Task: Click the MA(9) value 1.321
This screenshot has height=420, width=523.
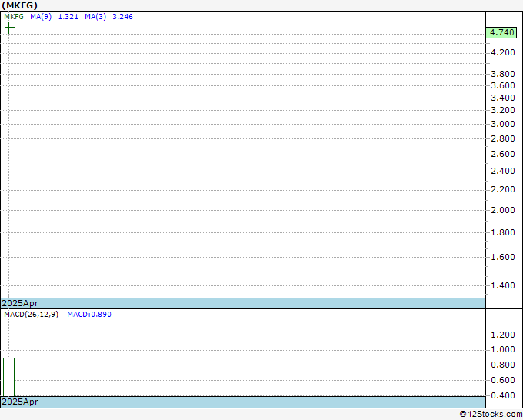Action: [x=68, y=17]
